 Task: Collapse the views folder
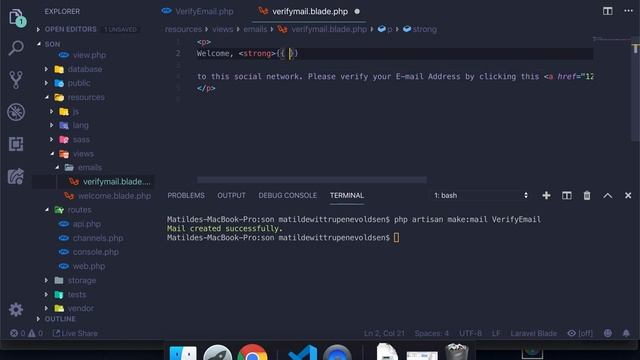coord(52,154)
